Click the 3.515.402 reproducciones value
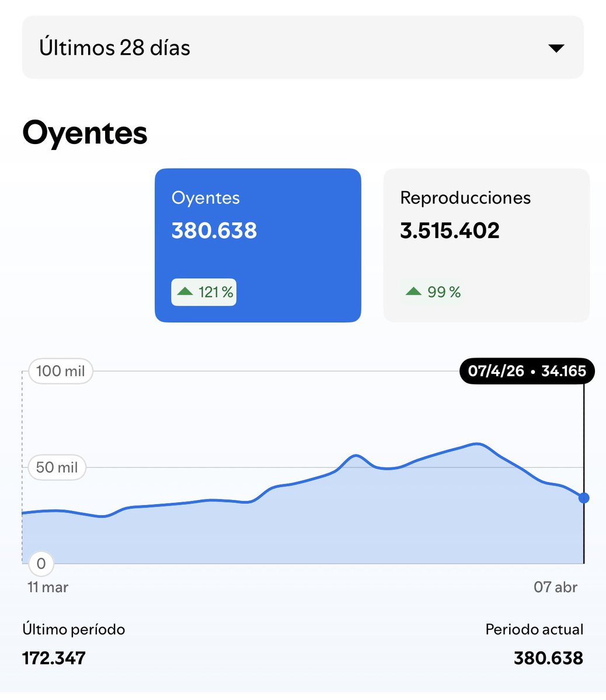This screenshot has width=606, height=700. tap(450, 230)
